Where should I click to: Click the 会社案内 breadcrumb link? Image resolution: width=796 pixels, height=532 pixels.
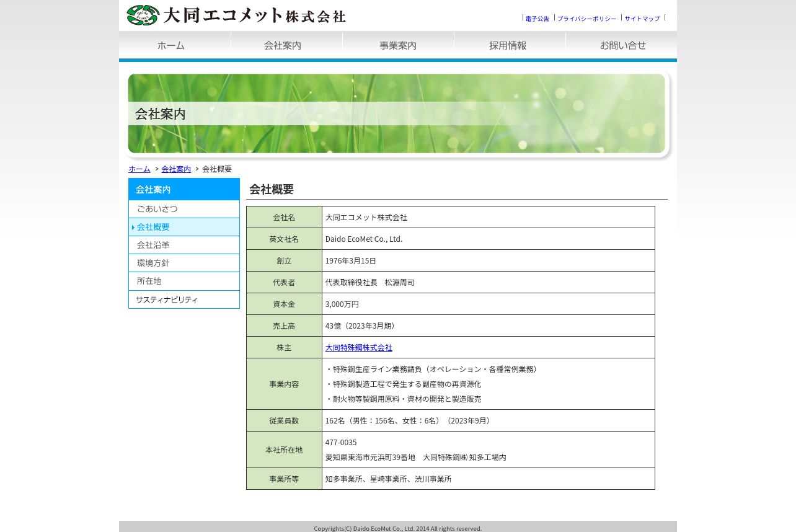[x=176, y=169]
